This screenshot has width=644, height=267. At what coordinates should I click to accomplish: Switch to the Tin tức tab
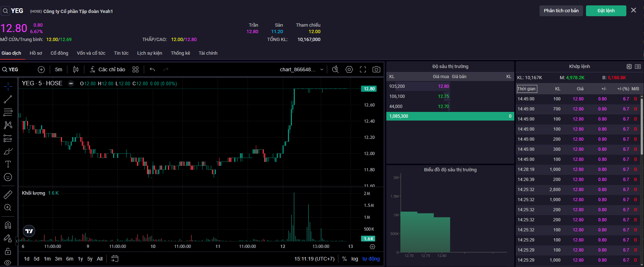click(121, 53)
